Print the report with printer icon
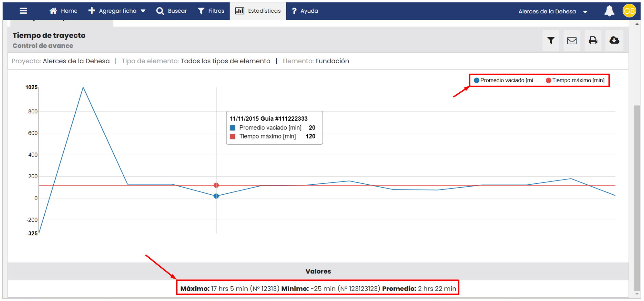 pyautogui.click(x=593, y=41)
